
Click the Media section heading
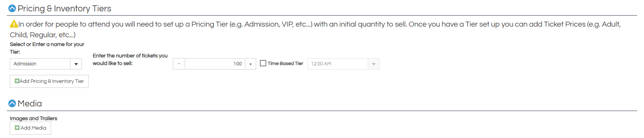click(x=30, y=103)
